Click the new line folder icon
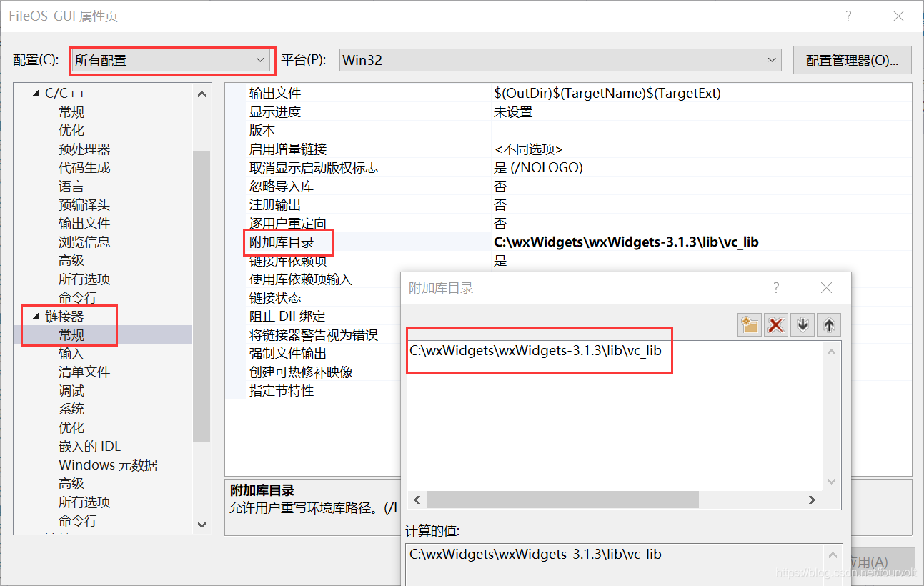The height and width of the screenshot is (586, 924). click(750, 325)
